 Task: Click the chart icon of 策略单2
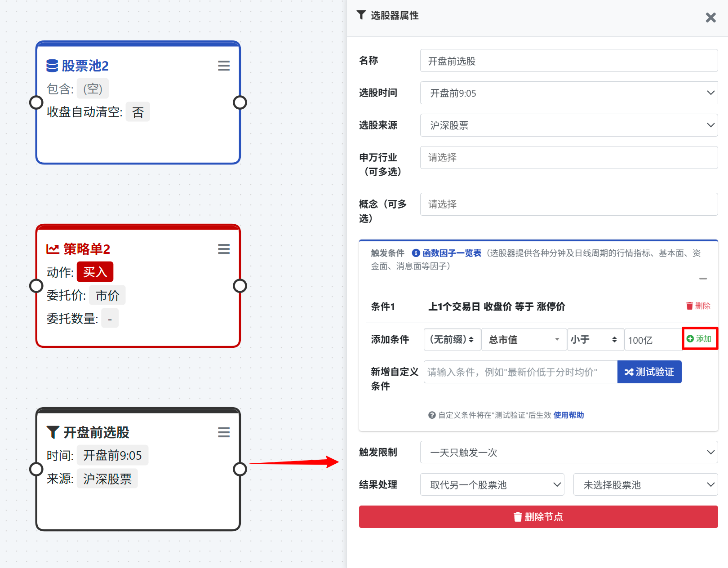(53, 249)
